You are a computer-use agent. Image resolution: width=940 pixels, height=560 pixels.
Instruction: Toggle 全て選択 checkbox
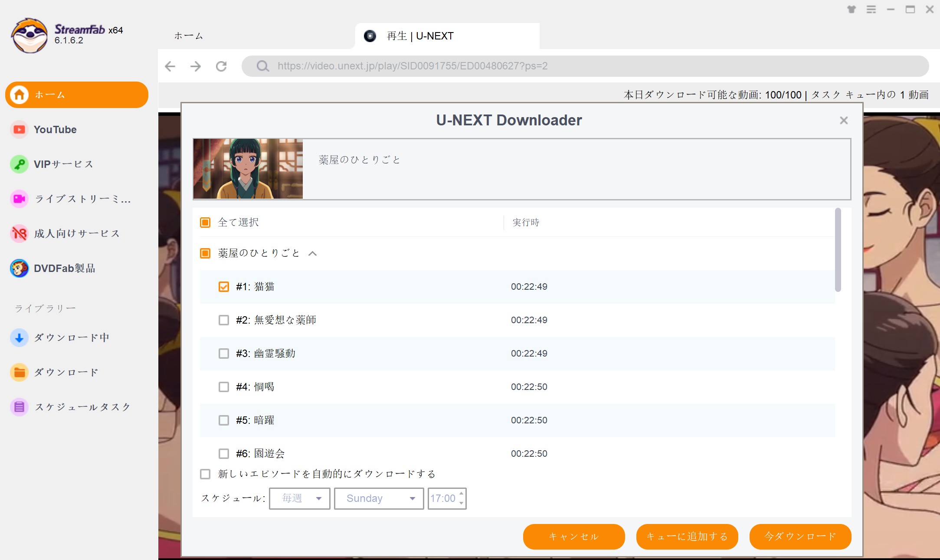click(x=205, y=223)
